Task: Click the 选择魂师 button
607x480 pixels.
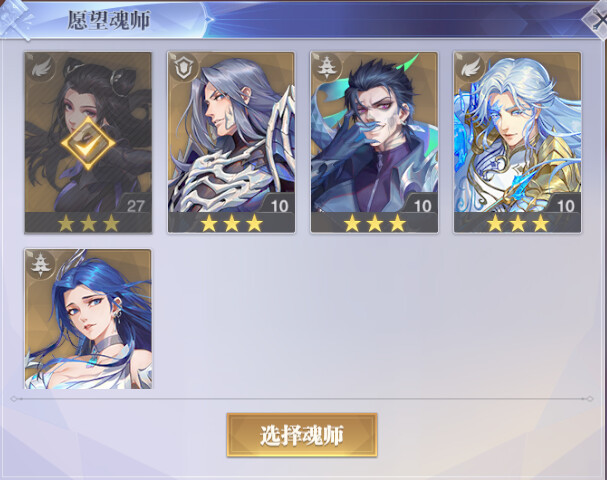Action: 302,435
